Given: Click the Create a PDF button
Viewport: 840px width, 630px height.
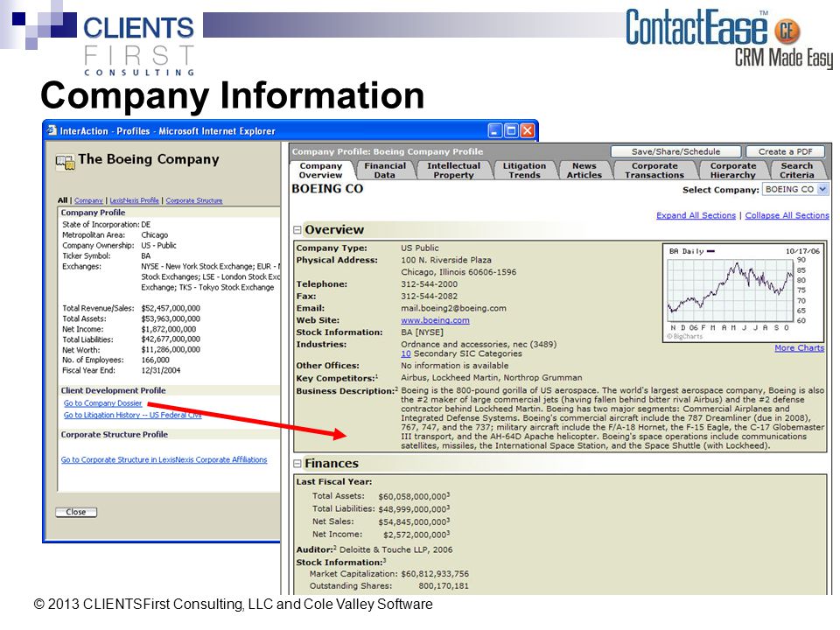Looking at the screenshot, I should [x=786, y=151].
